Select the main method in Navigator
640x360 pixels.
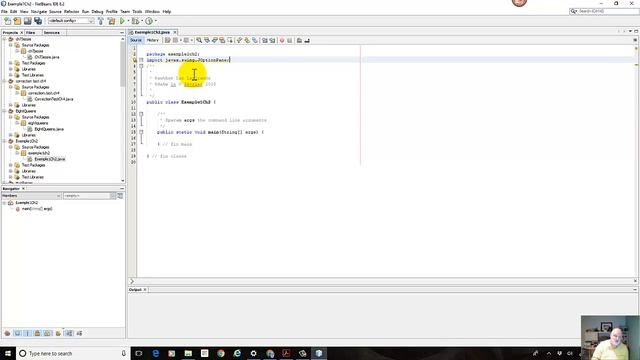point(37,209)
